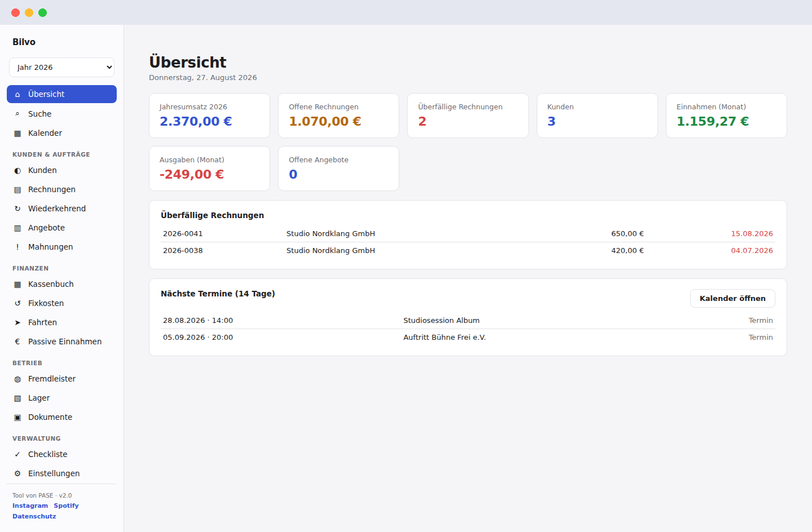
Task: Click the due date 04.07.2026
Action: [x=752, y=250]
